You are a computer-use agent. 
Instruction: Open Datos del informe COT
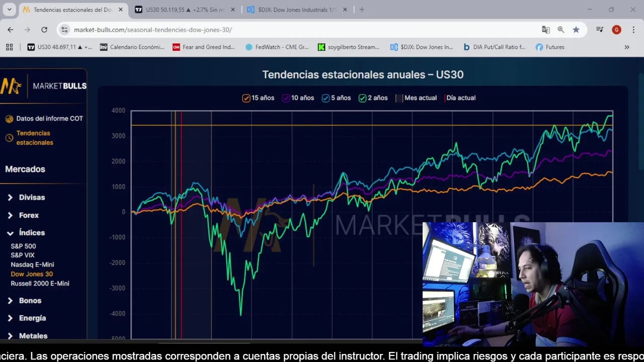pyautogui.click(x=49, y=119)
